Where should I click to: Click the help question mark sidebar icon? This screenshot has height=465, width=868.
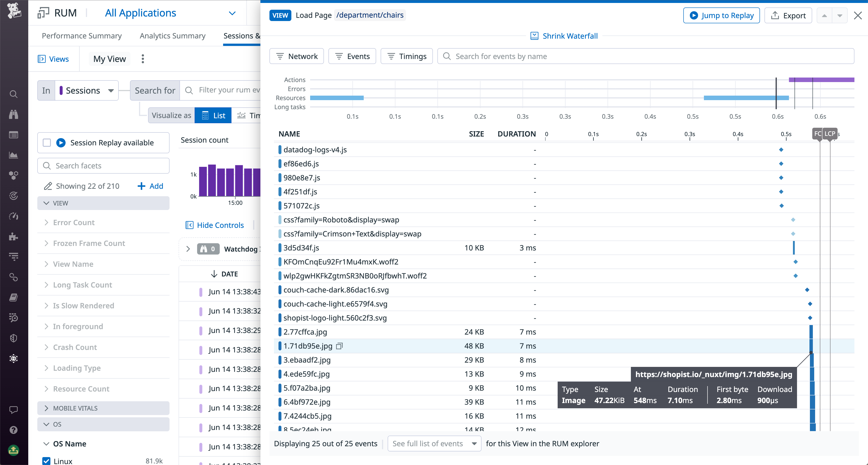[x=14, y=430]
